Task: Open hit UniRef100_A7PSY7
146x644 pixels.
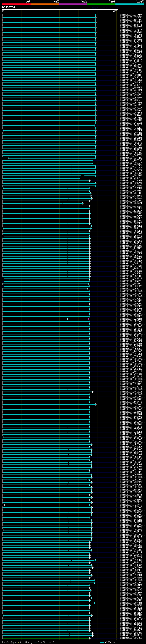Action: (x=131, y=30)
